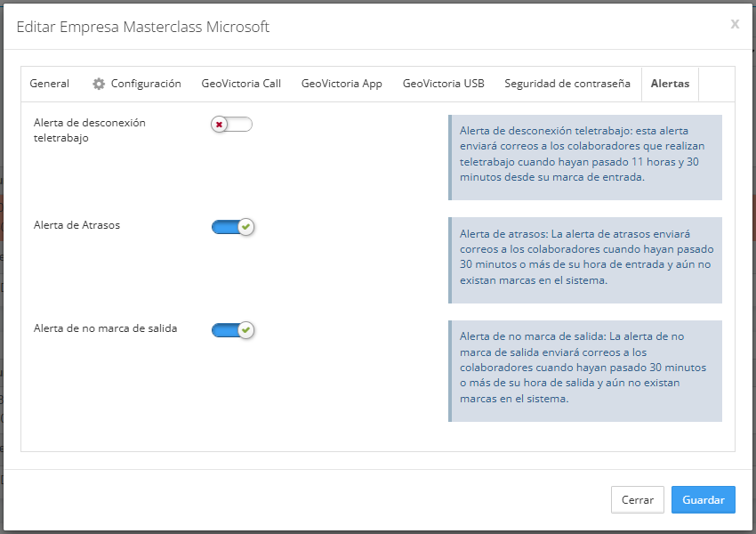Close the Editar Empresa dialog with X
This screenshot has width=756, height=534.
point(735,24)
